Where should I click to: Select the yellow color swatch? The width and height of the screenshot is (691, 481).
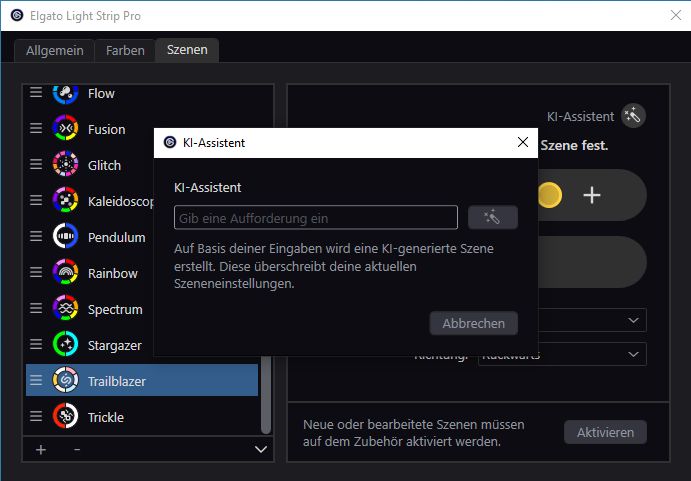coord(549,195)
